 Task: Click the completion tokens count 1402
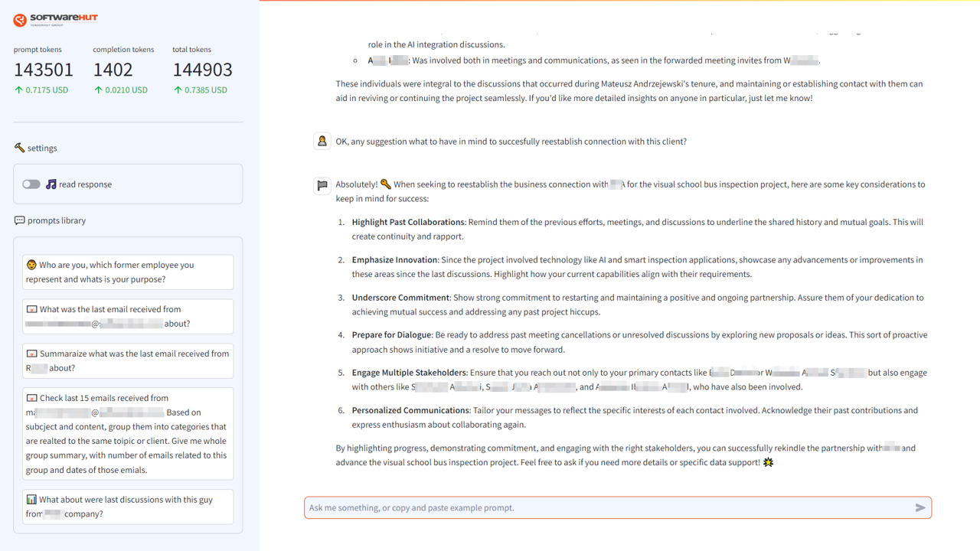click(113, 70)
